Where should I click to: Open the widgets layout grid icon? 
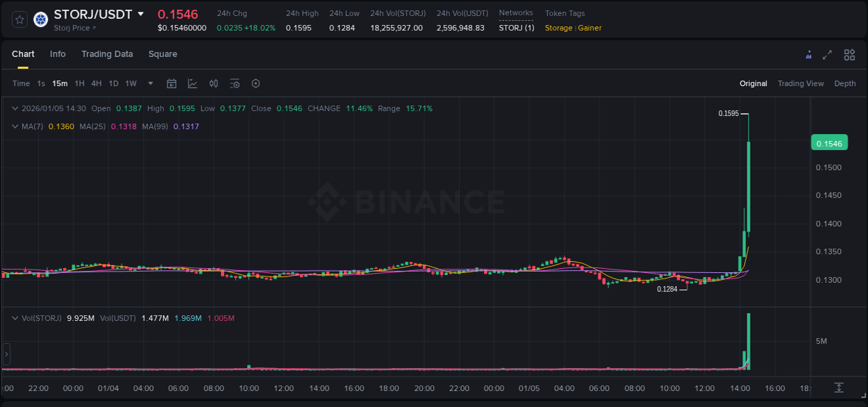849,54
